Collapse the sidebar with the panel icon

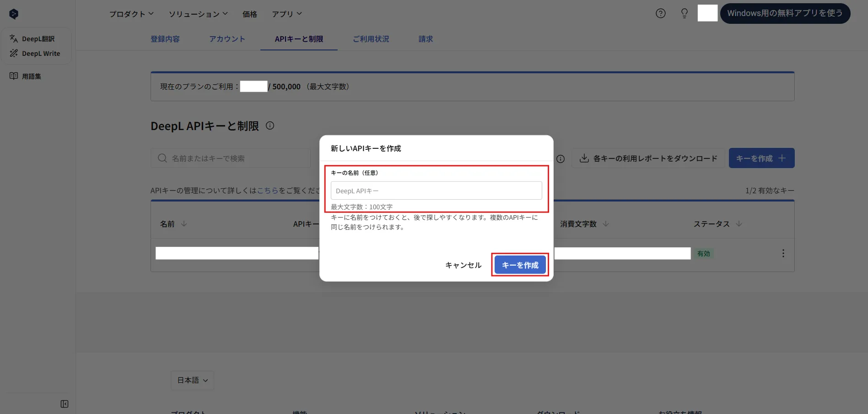(x=65, y=404)
